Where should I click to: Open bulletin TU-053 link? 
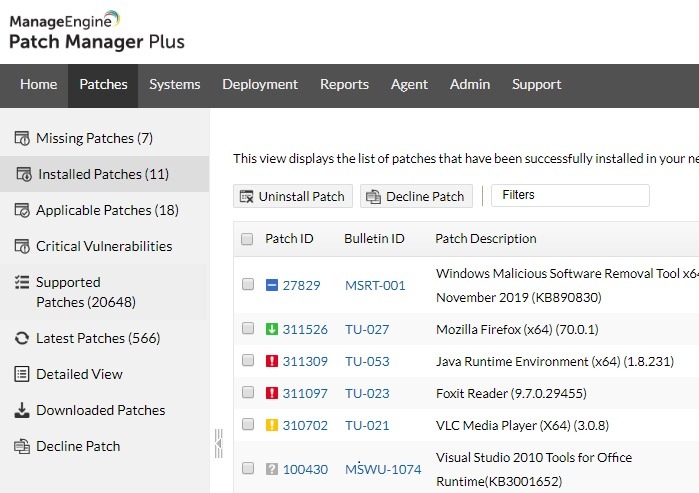[x=367, y=362]
